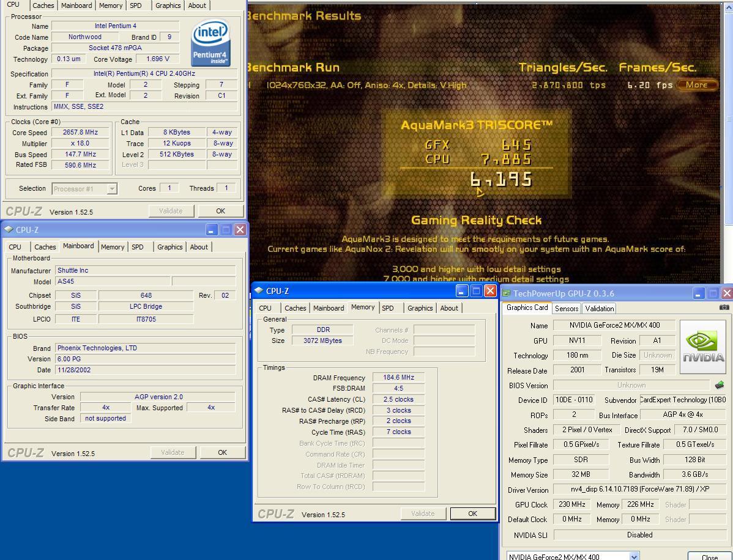The height and width of the screenshot is (560, 733).
Task: Switch to Validation tab in GPU-Z
Action: (x=599, y=308)
